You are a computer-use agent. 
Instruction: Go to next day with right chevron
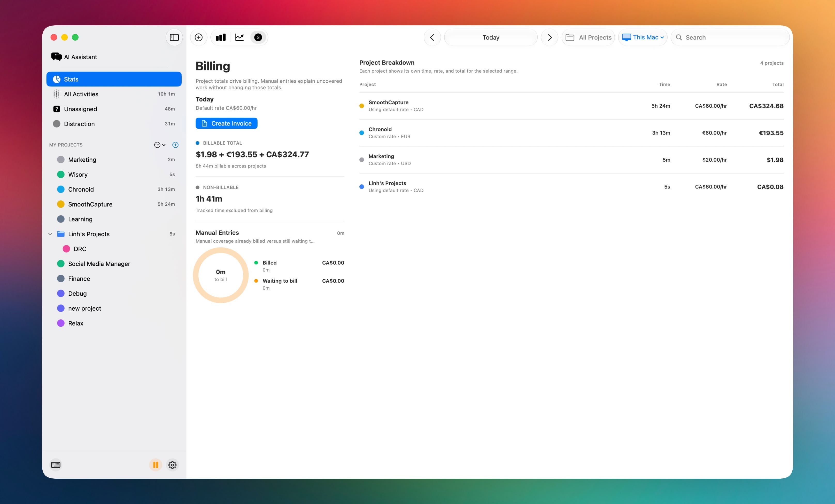[550, 37]
